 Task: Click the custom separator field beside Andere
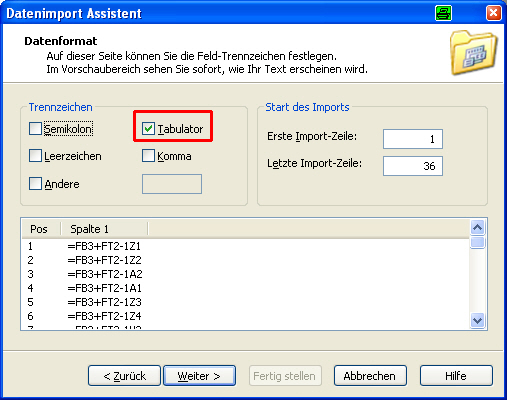[x=172, y=184]
